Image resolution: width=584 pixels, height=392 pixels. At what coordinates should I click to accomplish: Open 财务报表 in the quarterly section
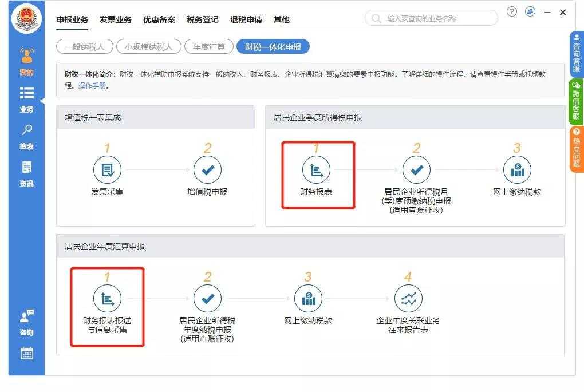coord(317,170)
